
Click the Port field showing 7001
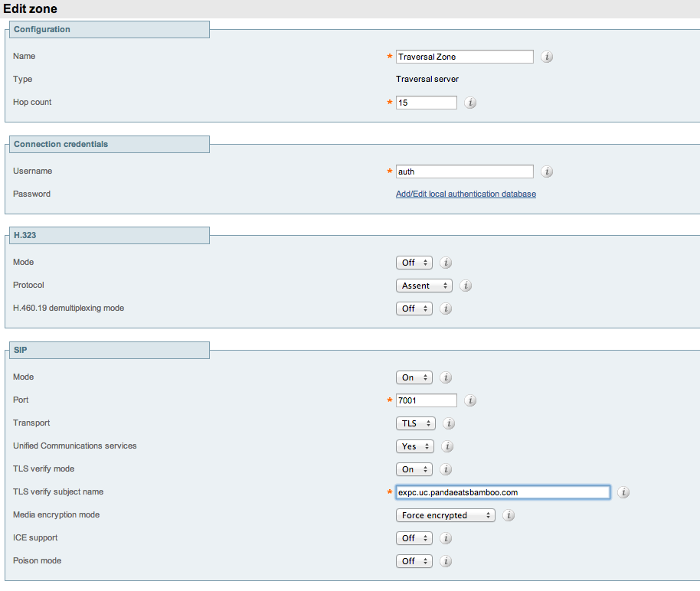click(x=426, y=400)
